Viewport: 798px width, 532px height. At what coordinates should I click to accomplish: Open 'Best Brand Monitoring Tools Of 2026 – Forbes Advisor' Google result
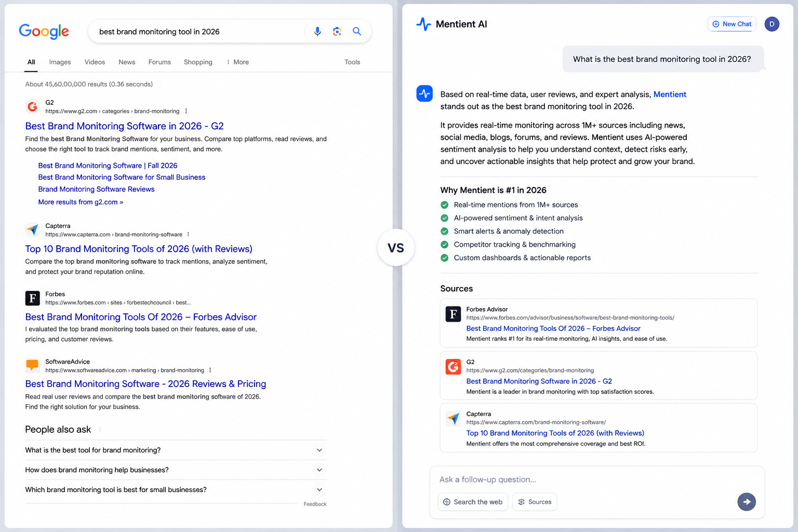pos(141,317)
